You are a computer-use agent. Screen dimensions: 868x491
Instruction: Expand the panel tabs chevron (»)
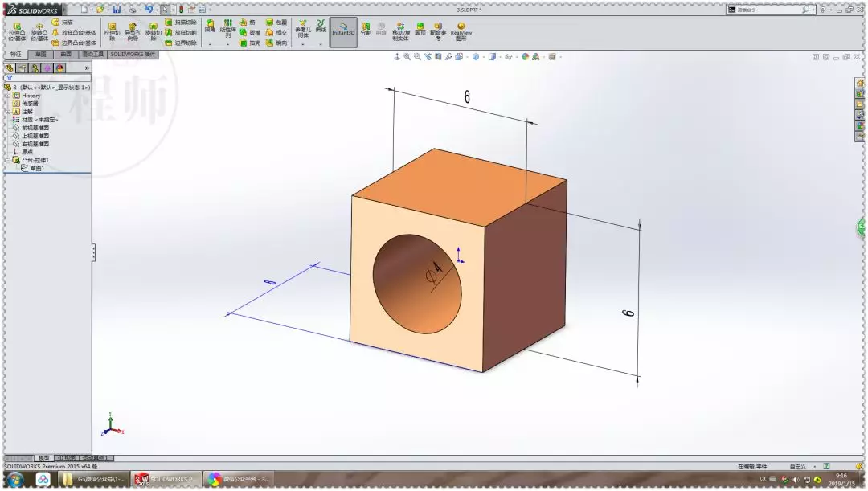[x=87, y=68]
